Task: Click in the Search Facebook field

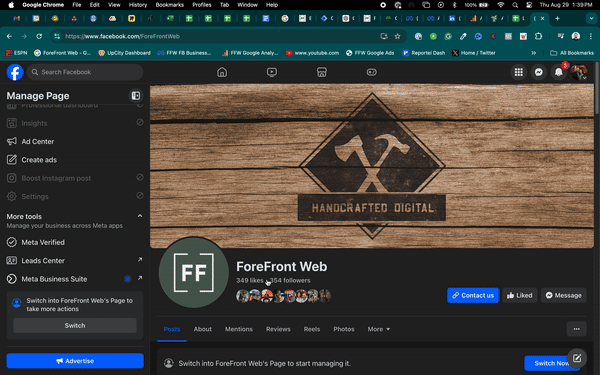Action: (85, 72)
